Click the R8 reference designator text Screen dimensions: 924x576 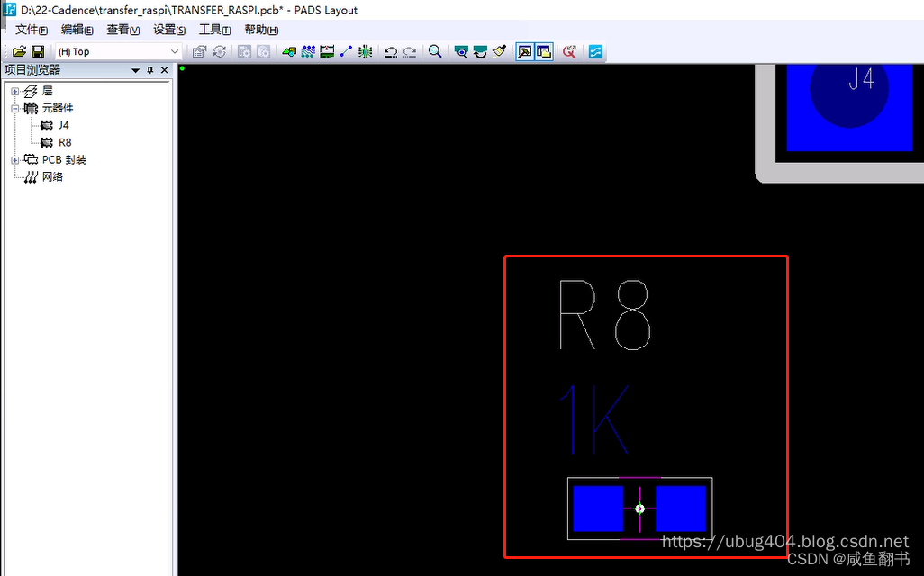[x=604, y=314]
